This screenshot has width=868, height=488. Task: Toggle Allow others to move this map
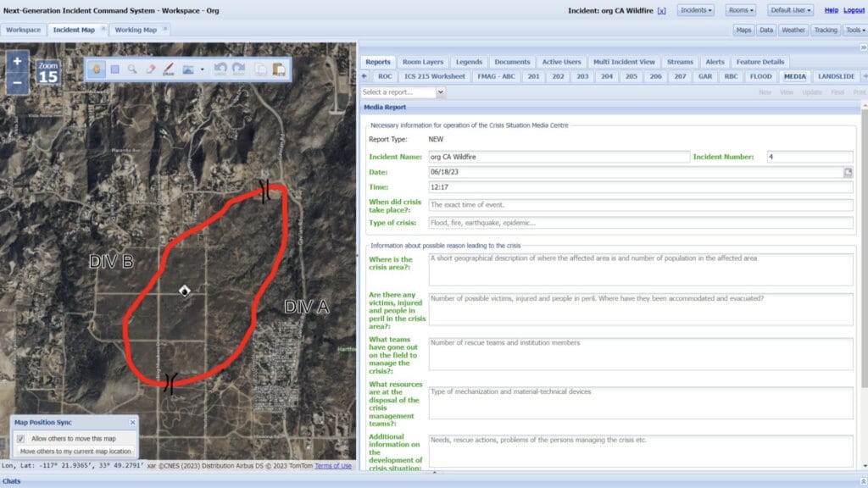point(21,438)
